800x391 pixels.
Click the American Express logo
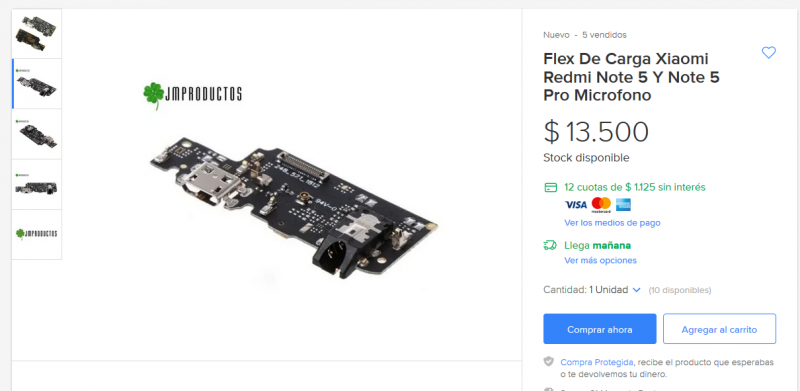tap(623, 205)
